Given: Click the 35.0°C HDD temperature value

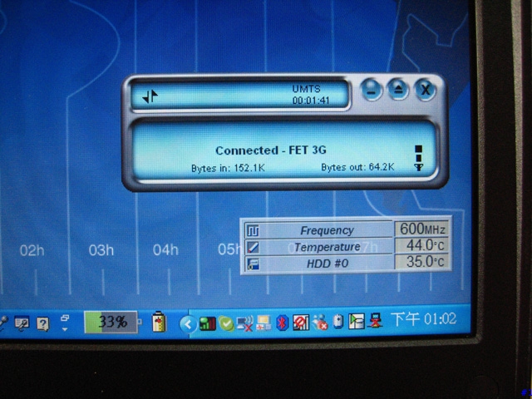Looking at the screenshot, I should 422,262.
